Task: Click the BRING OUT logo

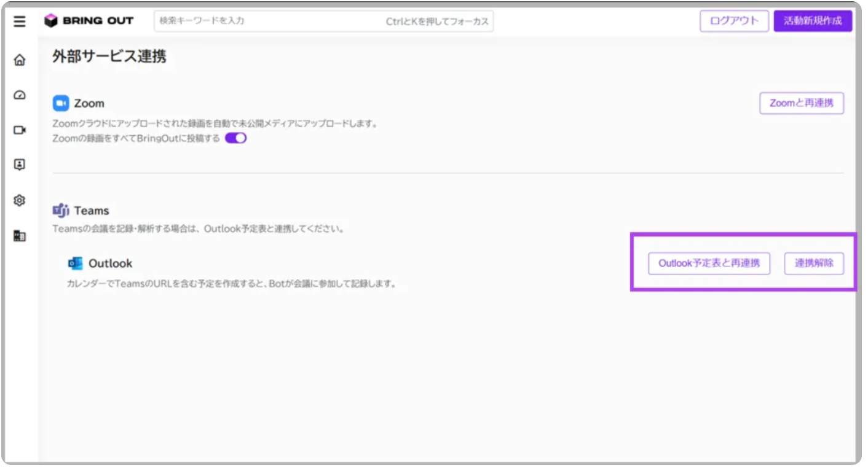Action: point(89,21)
